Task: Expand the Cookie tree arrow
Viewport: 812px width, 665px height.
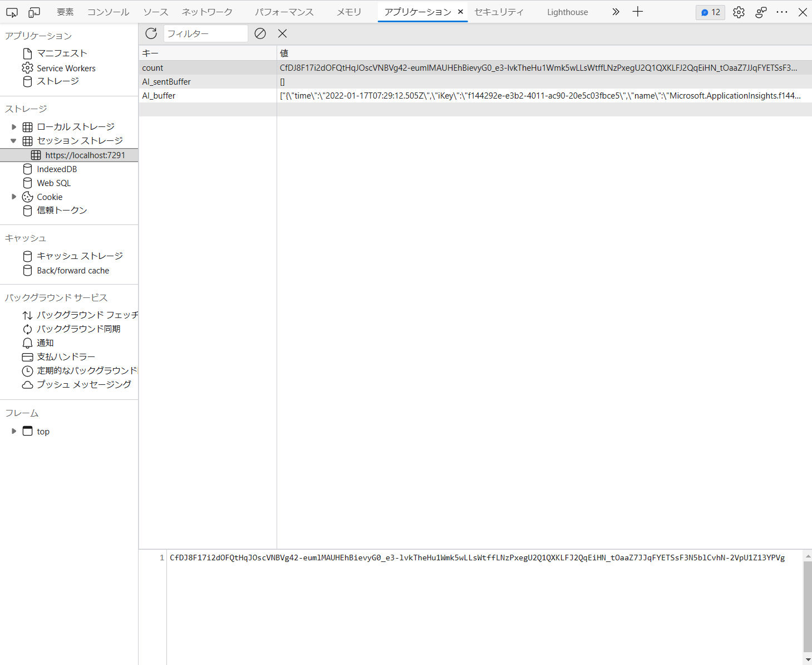Action: [14, 197]
